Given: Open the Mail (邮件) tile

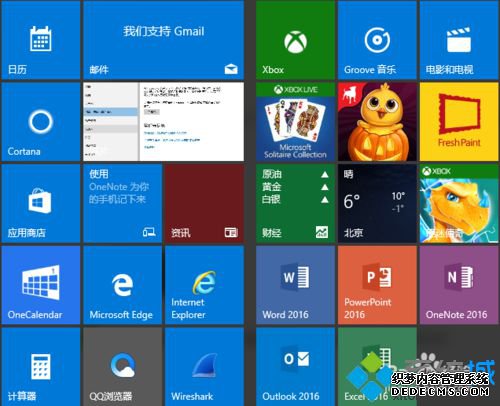Looking at the screenshot, I should [x=164, y=40].
